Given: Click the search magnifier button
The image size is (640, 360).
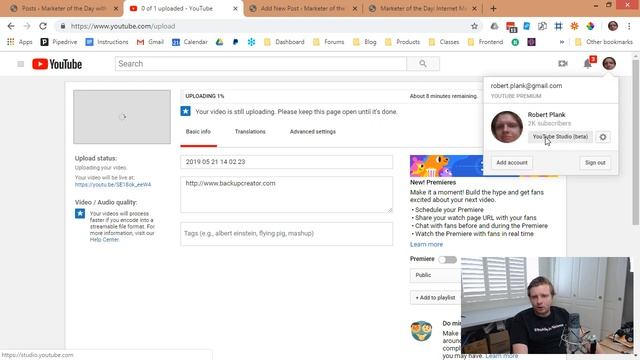Looking at the screenshot, I should tap(423, 64).
